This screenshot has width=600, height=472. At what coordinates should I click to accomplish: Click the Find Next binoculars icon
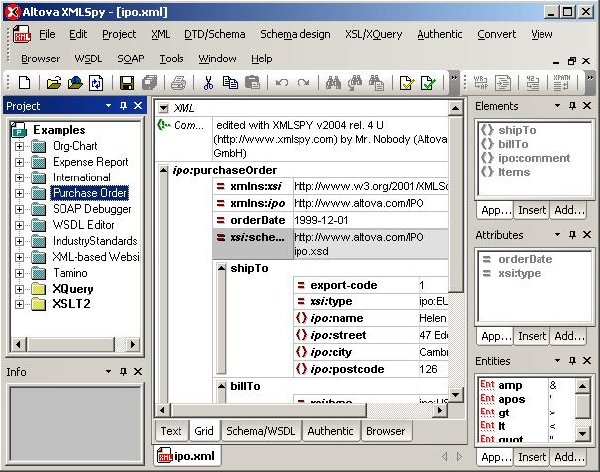[355, 82]
